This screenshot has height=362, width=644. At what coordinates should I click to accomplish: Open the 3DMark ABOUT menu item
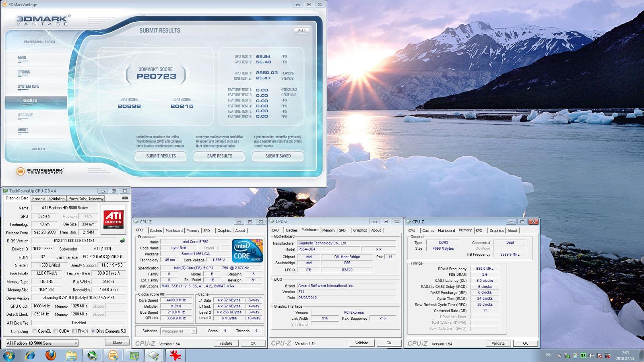23,130
